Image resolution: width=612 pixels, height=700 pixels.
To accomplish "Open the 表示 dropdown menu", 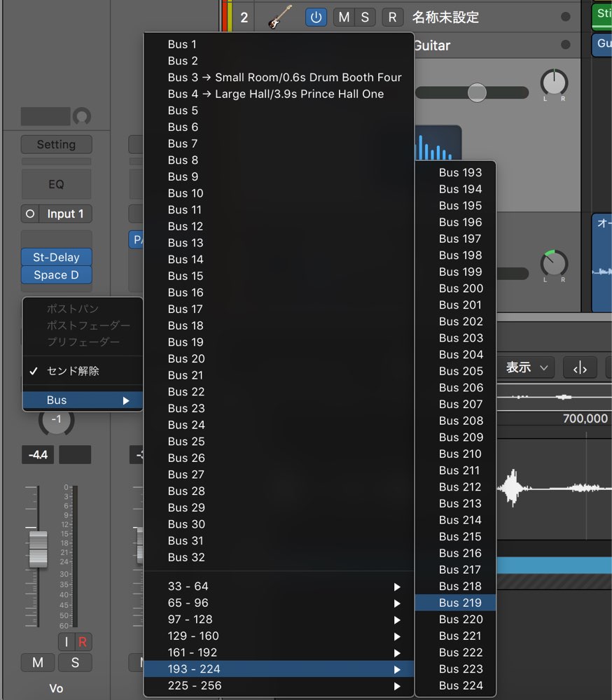I will (527, 368).
